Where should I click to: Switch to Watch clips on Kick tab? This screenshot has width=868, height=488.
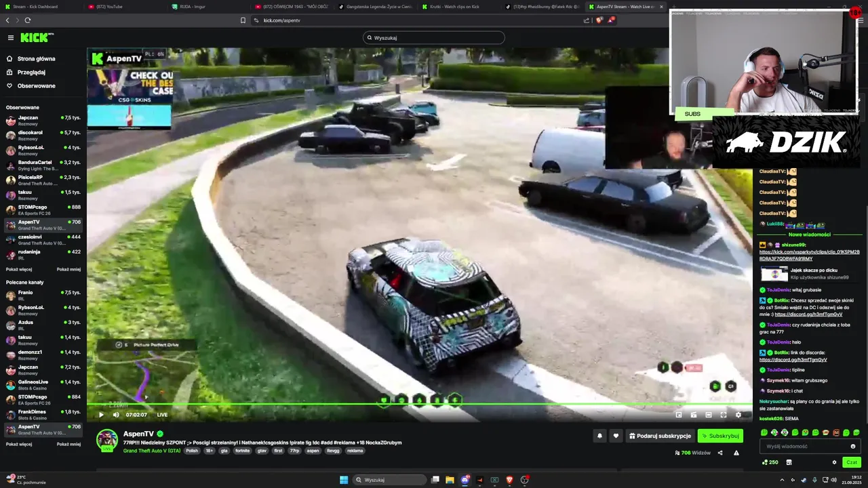pyautogui.click(x=458, y=7)
